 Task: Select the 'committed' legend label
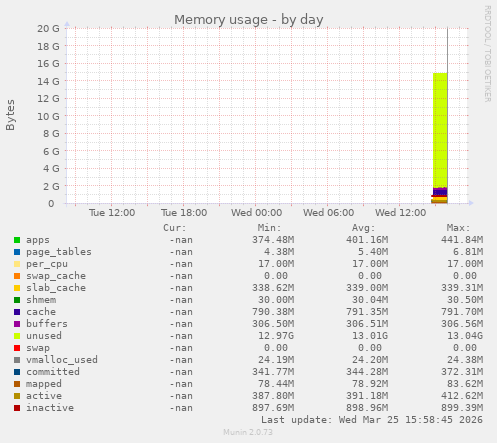(53, 372)
